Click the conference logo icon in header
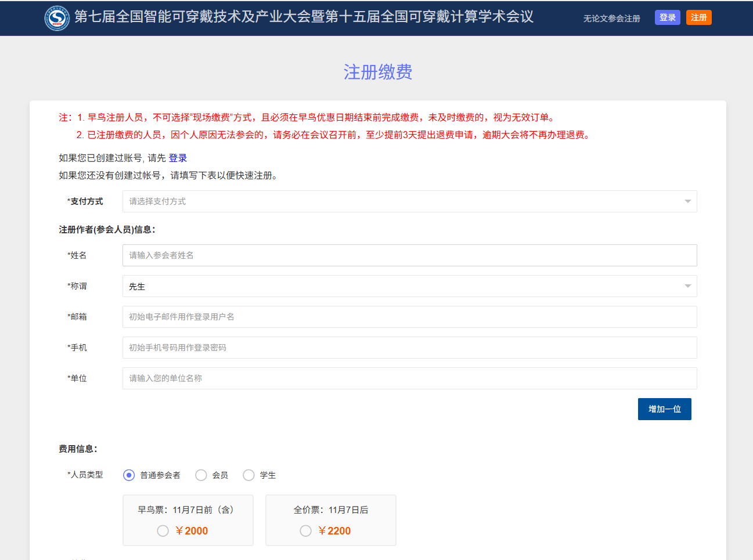The height and width of the screenshot is (560, 753). [x=57, y=18]
